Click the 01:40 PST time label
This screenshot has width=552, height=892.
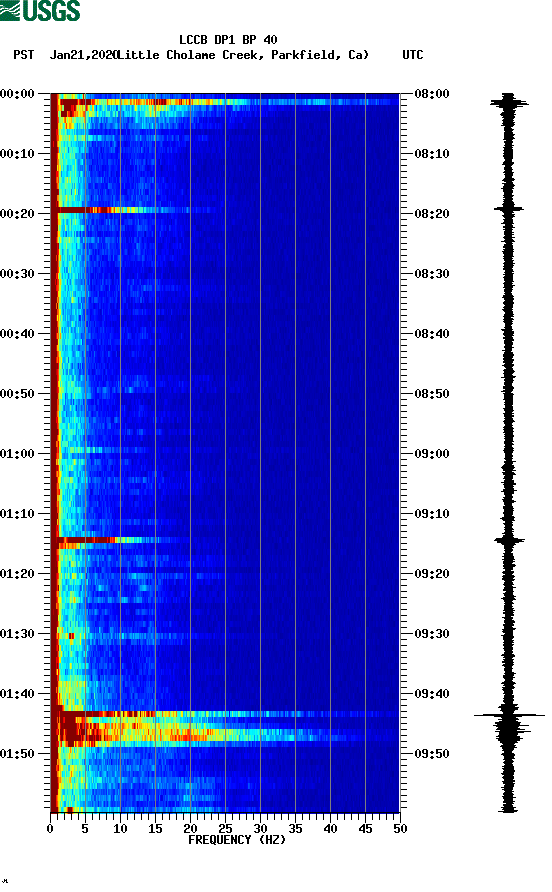click(x=17, y=694)
